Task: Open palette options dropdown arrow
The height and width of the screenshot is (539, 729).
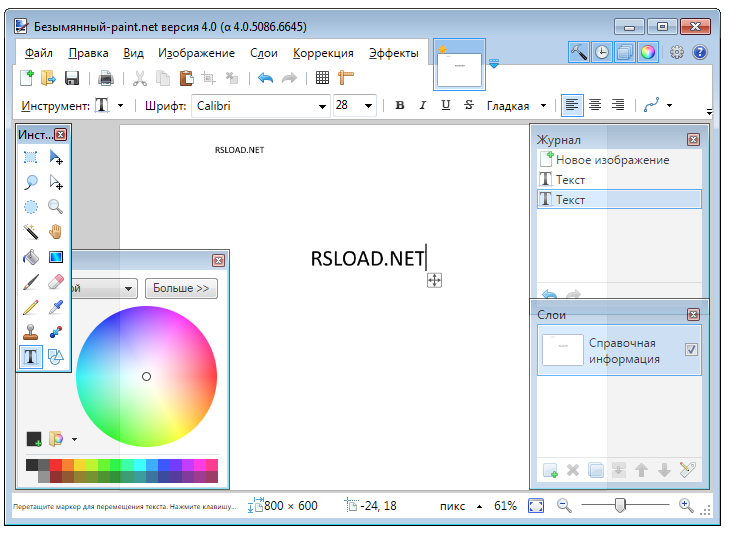Action: pyautogui.click(x=74, y=439)
